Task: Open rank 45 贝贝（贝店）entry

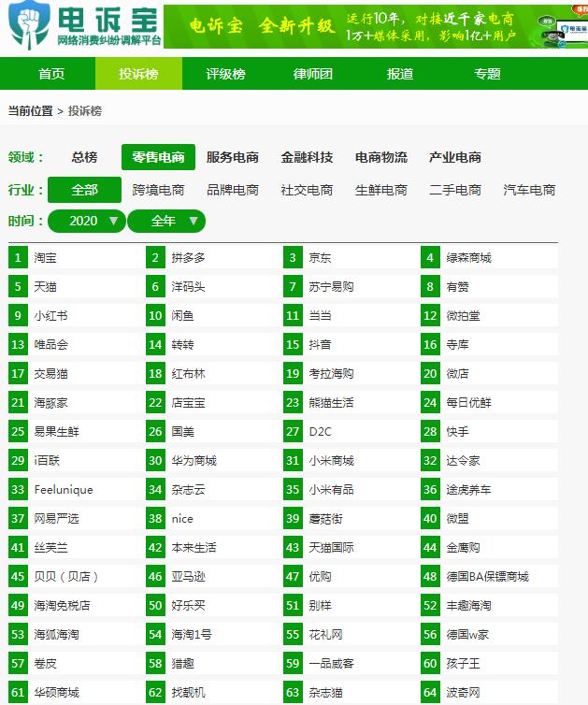Action: [x=75, y=577]
